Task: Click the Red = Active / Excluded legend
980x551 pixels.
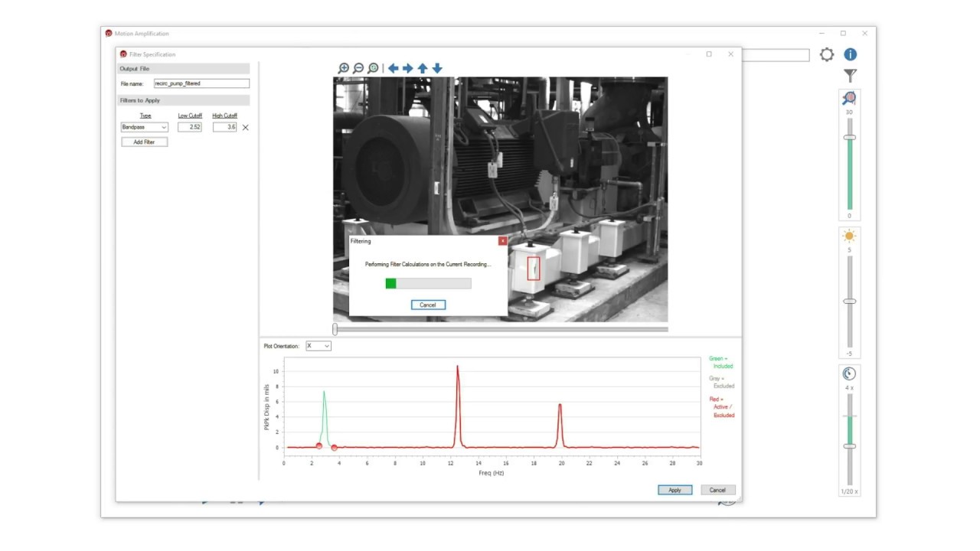Action: tap(722, 407)
